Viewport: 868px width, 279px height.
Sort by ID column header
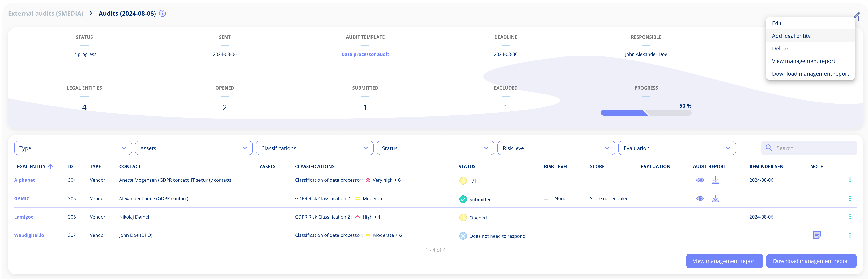click(x=70, y=166)
